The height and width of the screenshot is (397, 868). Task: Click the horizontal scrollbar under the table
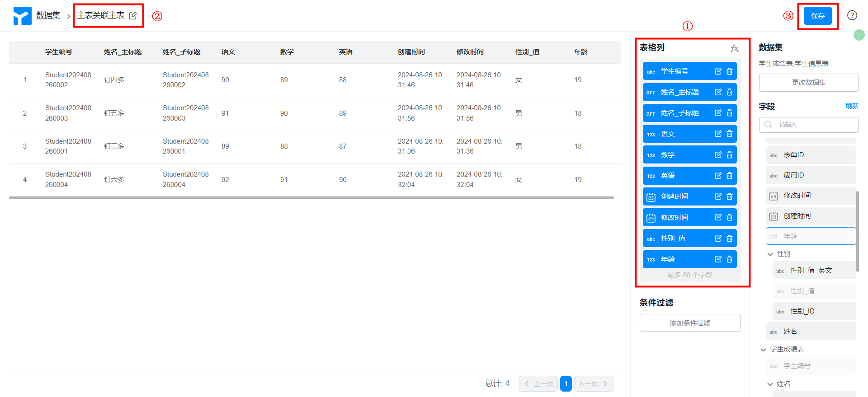pos(311,198)
